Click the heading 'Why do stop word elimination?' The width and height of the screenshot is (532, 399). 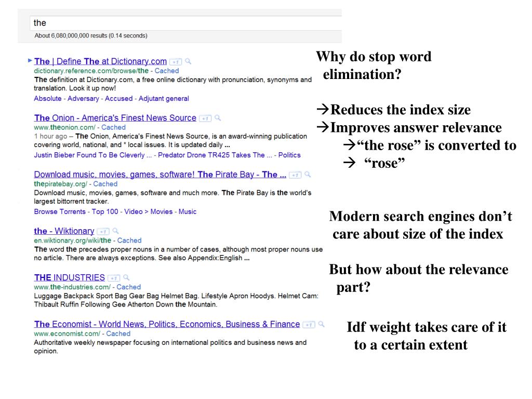[x=374, y=65]
